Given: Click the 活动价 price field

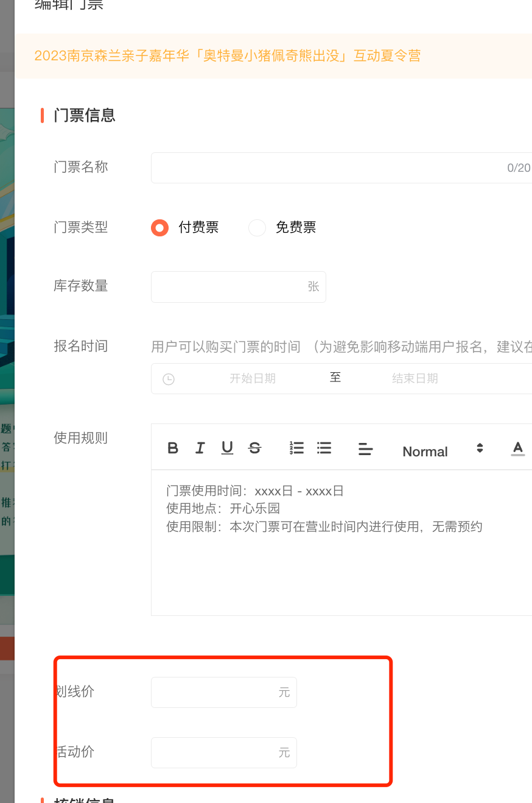Looking at the screenshot, I should (x=216, y=752).
